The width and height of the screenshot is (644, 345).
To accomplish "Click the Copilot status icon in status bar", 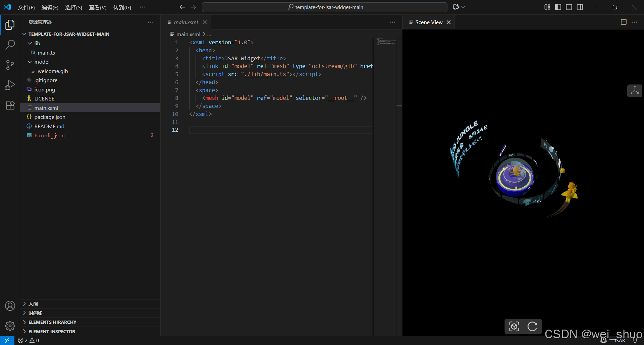I will (x=603, y=340).
